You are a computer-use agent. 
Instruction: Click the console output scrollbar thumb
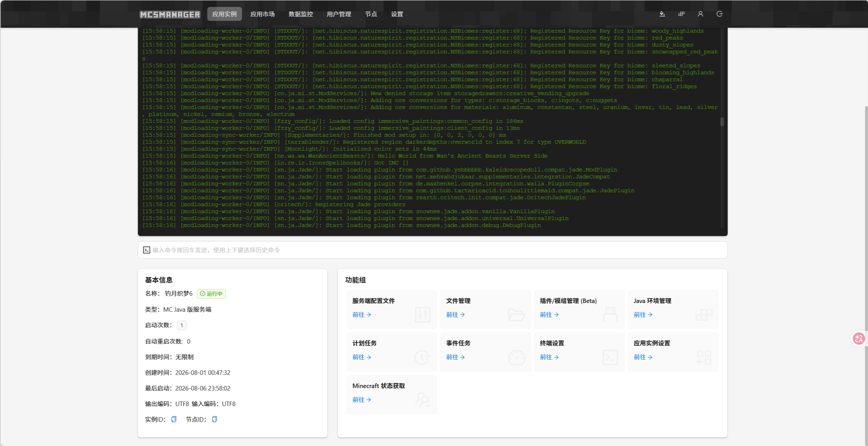pos(722,121)
